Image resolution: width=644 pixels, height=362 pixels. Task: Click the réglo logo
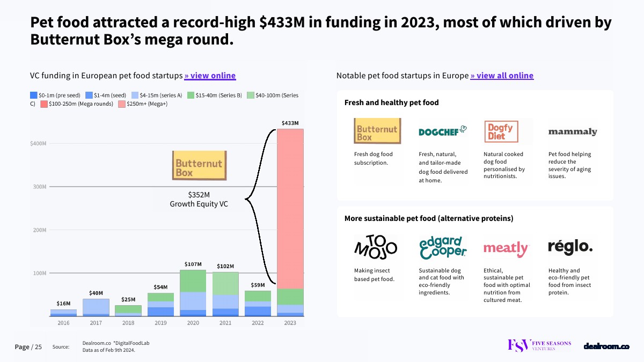tap(570, 247)
